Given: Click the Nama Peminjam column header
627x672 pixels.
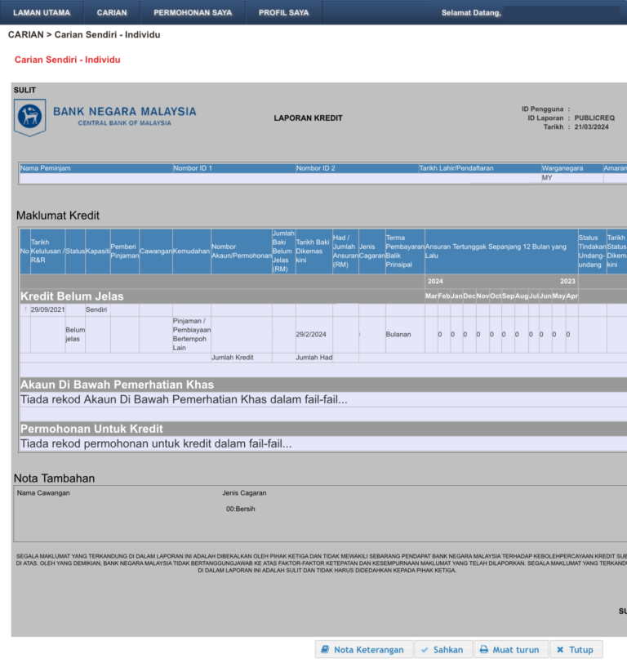Looking at the screenshot, I should (46, 168).
